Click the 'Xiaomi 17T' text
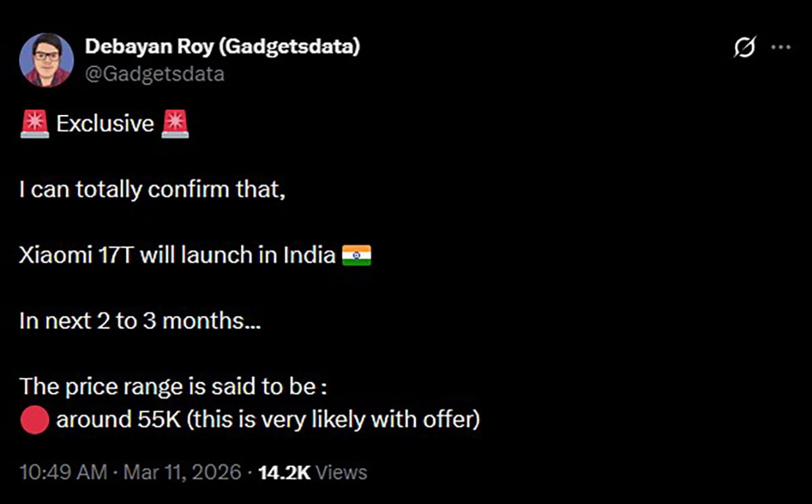The image size is (812, 504). [76, 256]
